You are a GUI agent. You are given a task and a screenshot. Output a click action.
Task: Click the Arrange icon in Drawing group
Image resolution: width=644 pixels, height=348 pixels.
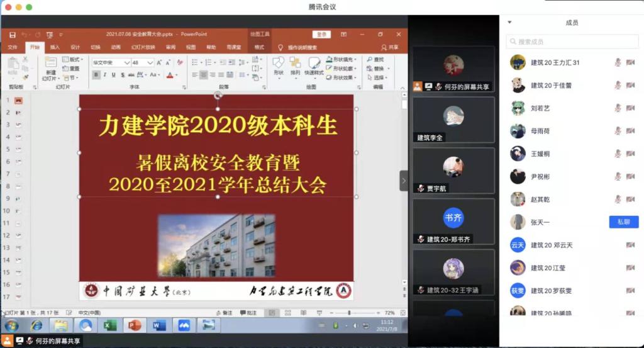coord(296,64)
